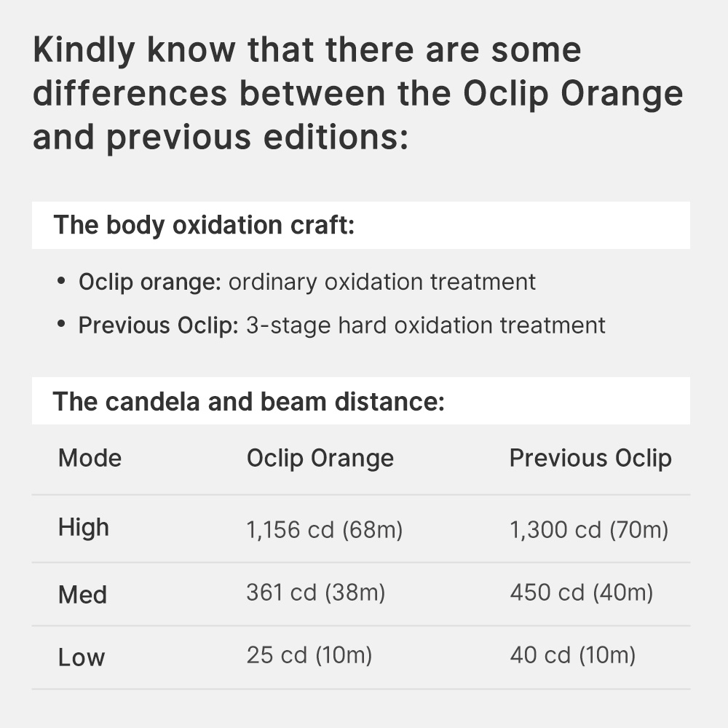Click the 1,300 cd (70m) cell
Image resolution: width=728 pixels, height=728 pixels.
coord(589,530)
